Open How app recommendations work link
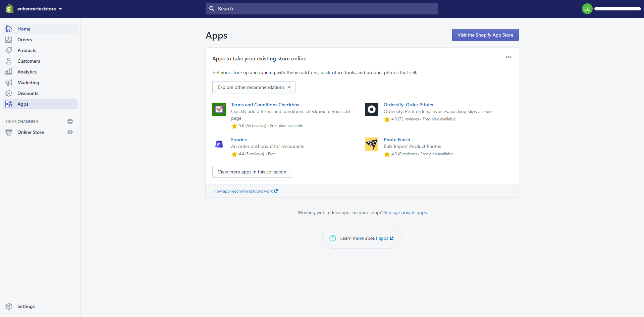The image size is (644, 317). point(246,191)
